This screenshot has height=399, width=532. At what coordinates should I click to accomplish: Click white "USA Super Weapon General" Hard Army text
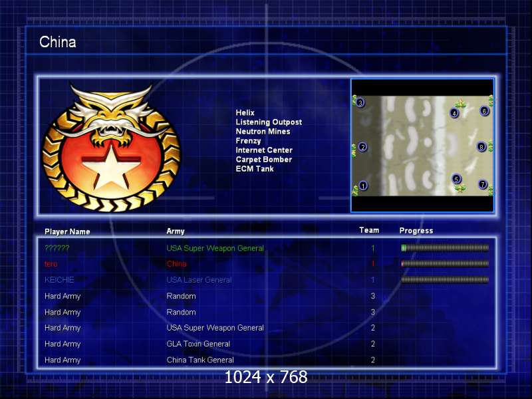point(215,328)
